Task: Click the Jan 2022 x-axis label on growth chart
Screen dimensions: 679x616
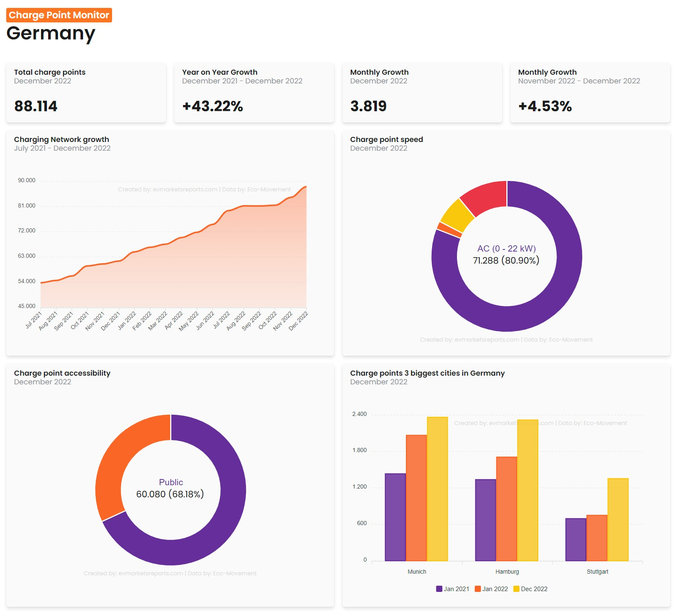Action: [x=127, y=320]
